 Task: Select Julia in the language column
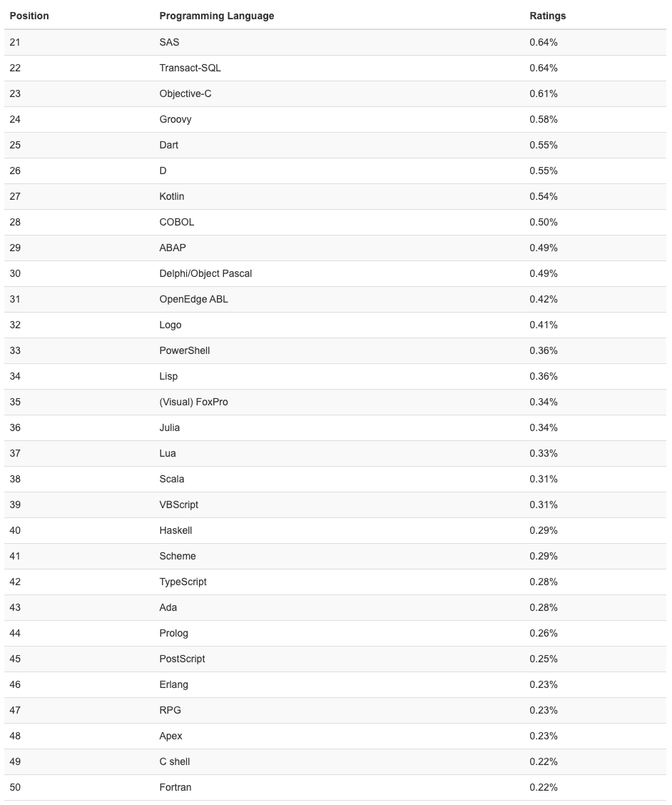pos(169,427)
